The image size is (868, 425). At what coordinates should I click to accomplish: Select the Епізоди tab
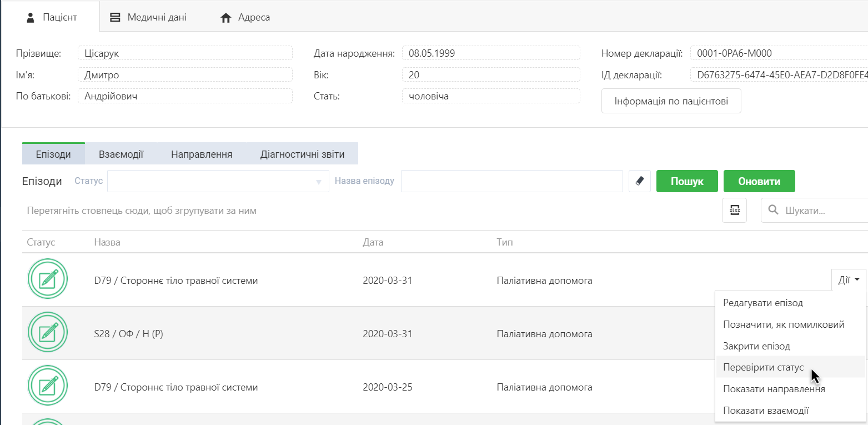click(53, 154)
